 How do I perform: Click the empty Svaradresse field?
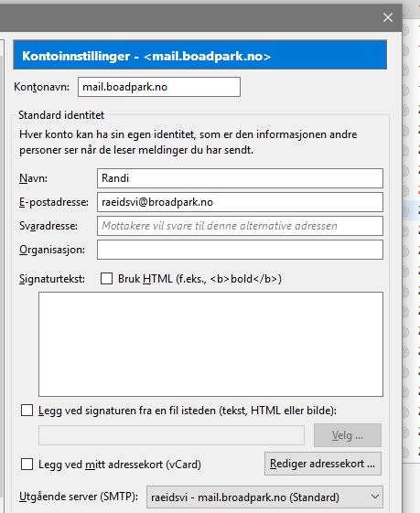click(240, 226)
